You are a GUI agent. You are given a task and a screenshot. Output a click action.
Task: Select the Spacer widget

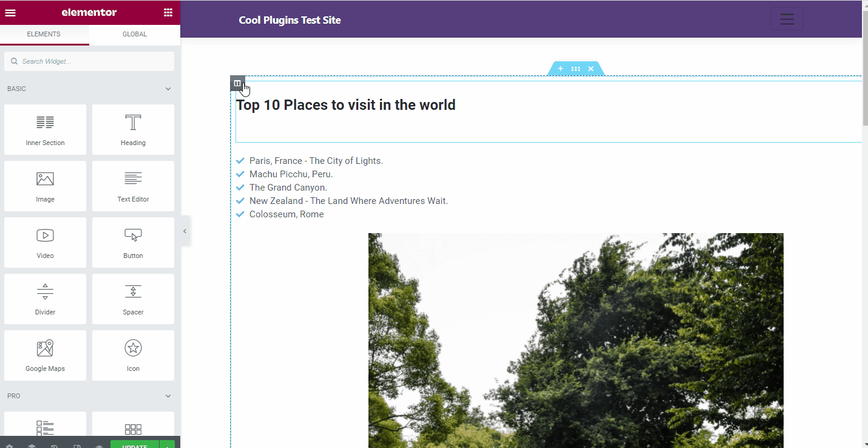click(x=133, y=299)
